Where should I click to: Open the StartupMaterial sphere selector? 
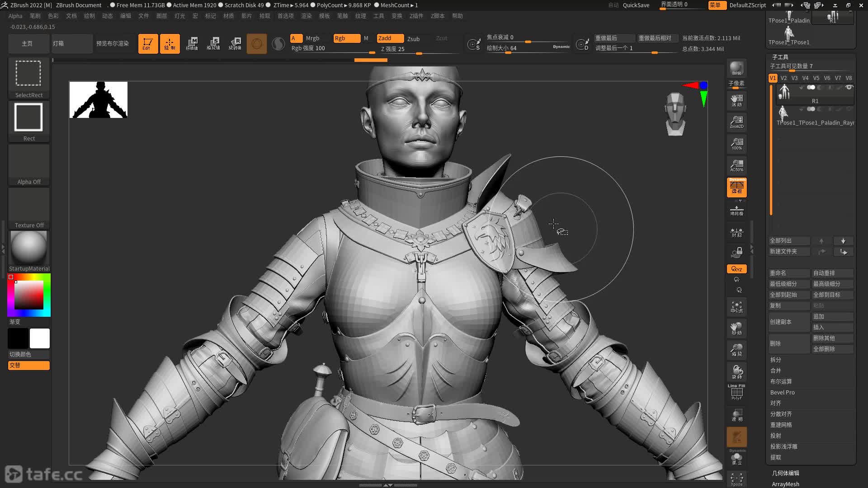click(29, 251)
